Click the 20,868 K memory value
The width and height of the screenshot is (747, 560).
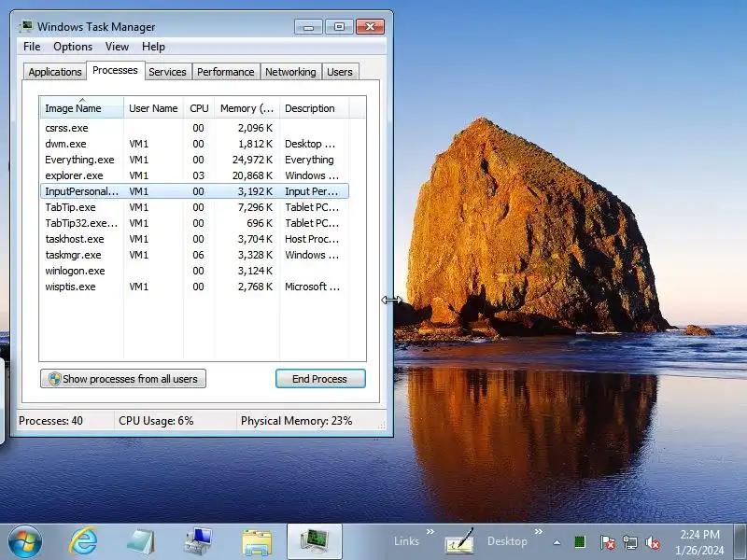(252, 175)
